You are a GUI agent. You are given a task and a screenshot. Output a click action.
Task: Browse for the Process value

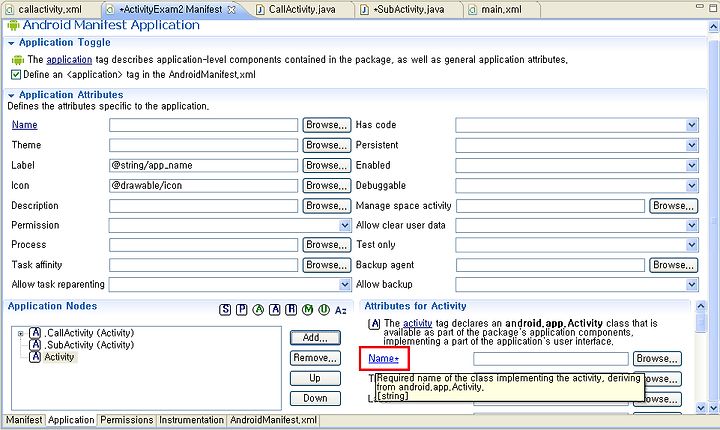pos(326,245)
